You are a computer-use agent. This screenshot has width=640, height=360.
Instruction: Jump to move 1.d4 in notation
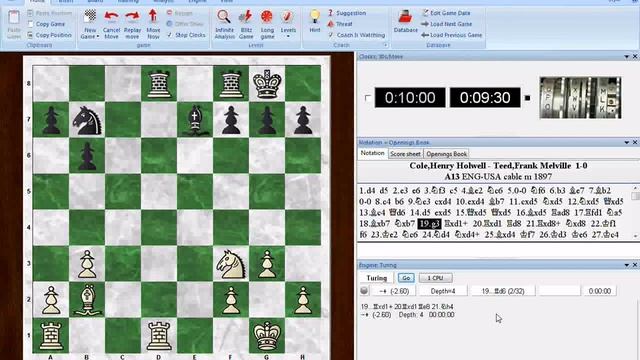coord(367,191)
